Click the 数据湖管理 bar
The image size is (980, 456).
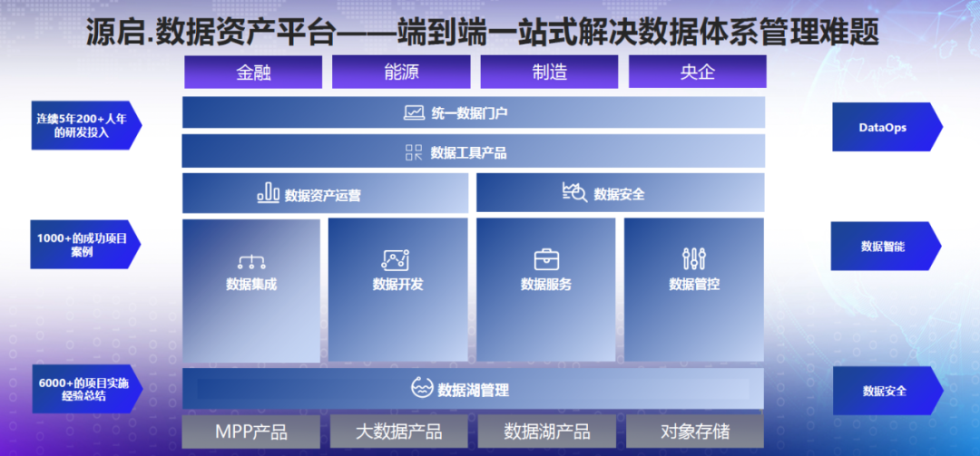coord(473,389)
